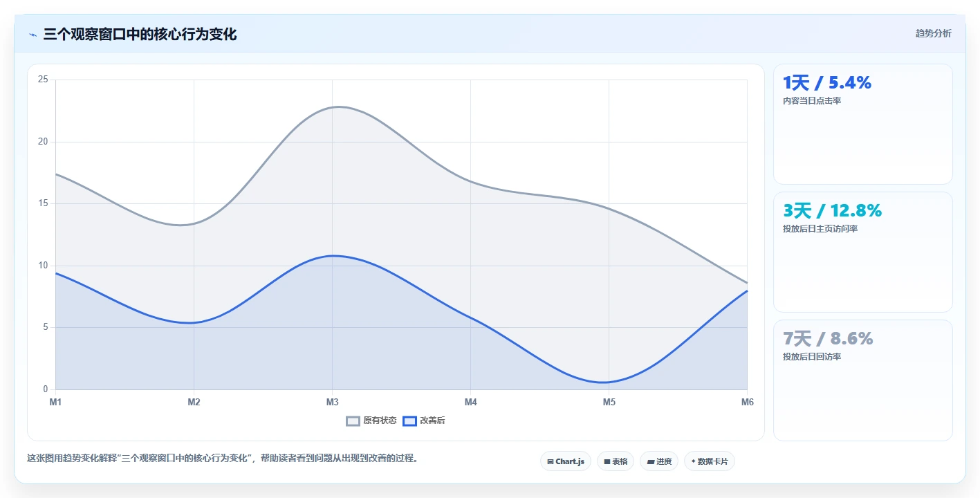The width and height of the screenshot is (980, 498).
Task: Click the Chart.js chip
Action: point(566,461)
